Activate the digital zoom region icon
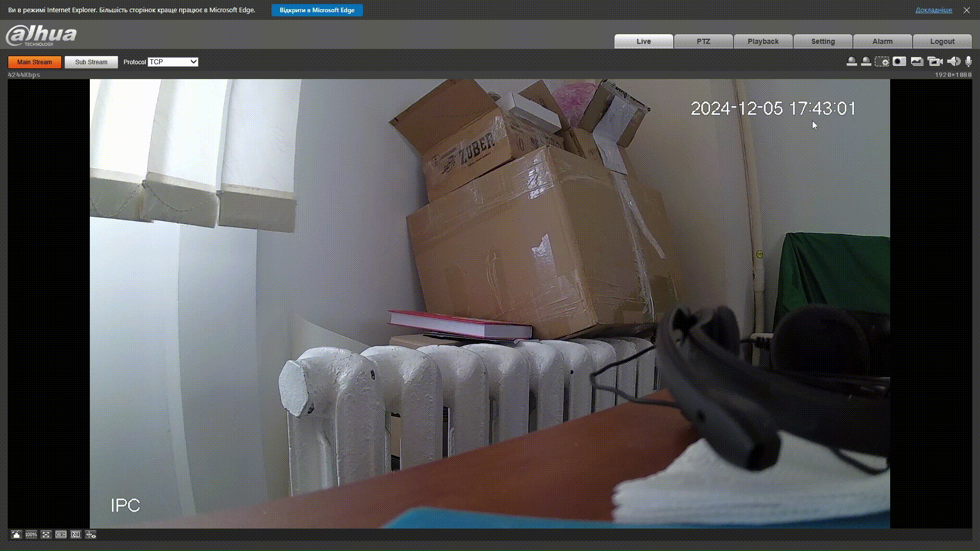Viewport: 980px width, 551px height. (x=881, y=62)
